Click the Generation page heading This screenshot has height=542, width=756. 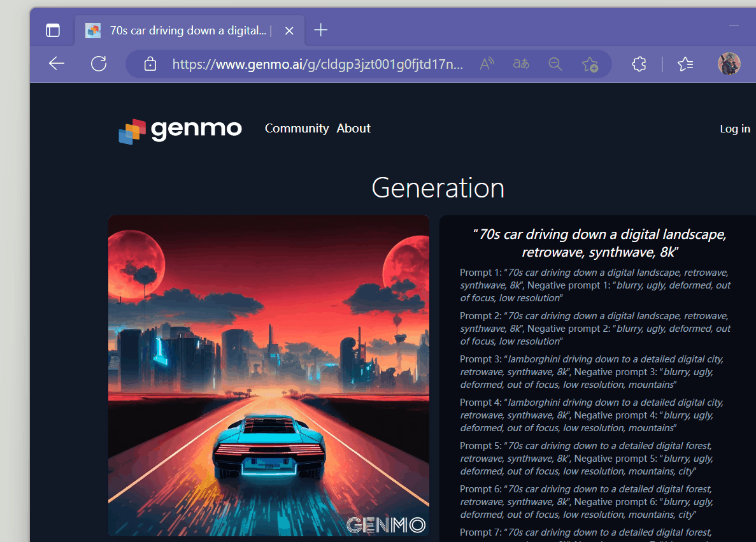(438, 188)
